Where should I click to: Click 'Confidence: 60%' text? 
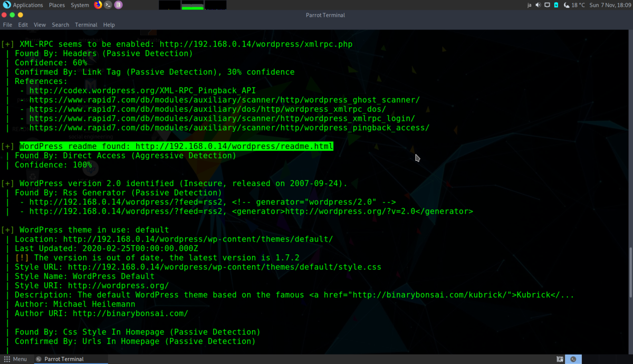coord(51,63)
